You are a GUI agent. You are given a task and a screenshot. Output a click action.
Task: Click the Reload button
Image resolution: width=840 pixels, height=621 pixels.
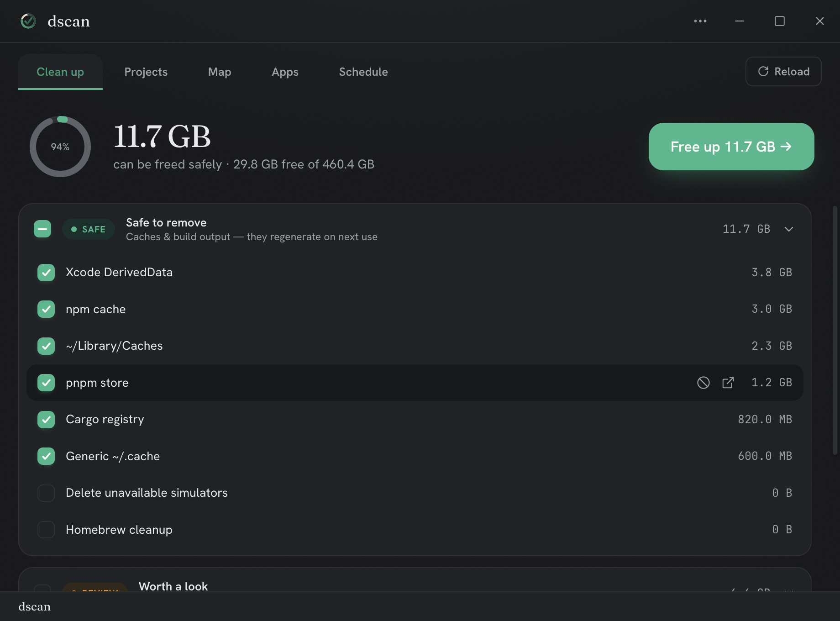click(x=783, y=71)
